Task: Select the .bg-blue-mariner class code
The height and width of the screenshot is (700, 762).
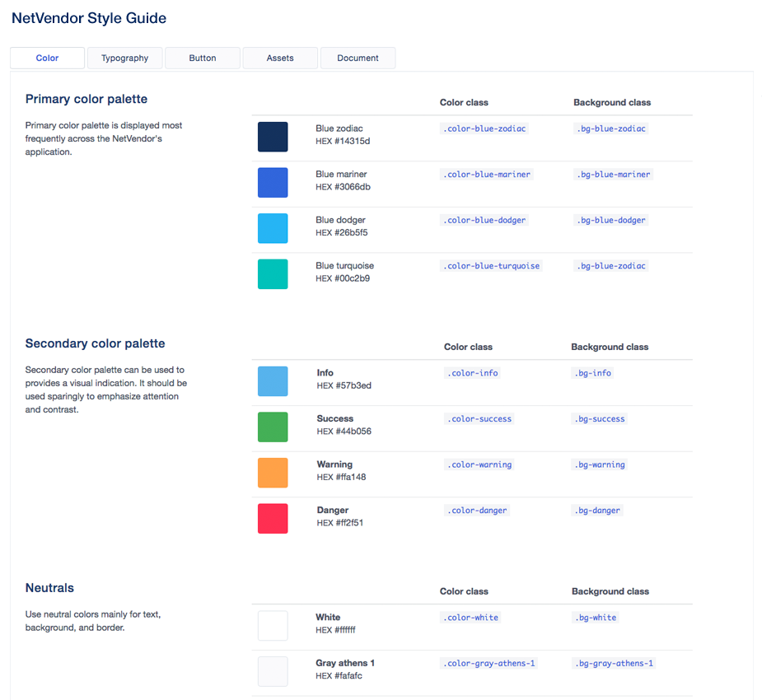Action: coord(614,175)
